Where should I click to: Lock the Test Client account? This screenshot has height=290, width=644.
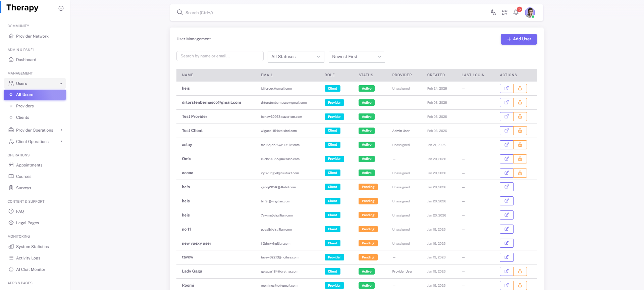click(x=520, y=131)
